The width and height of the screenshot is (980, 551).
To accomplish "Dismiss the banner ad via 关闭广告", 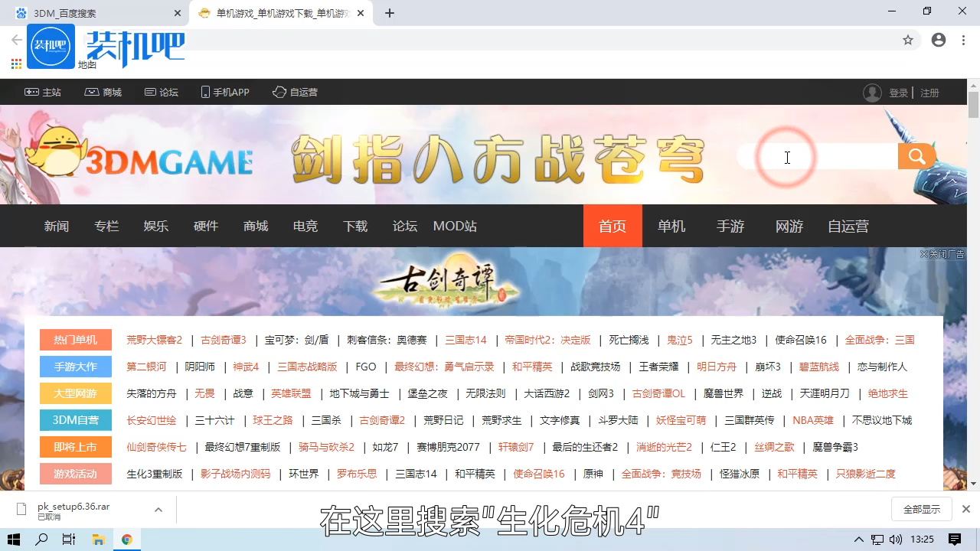I will pos(940,253).
